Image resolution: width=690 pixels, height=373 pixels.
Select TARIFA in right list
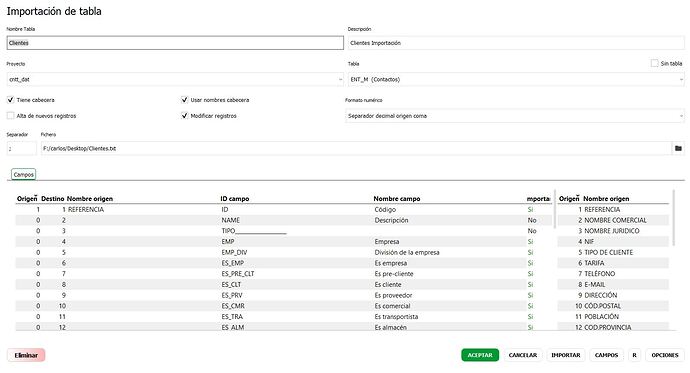(x=613, y=263)
